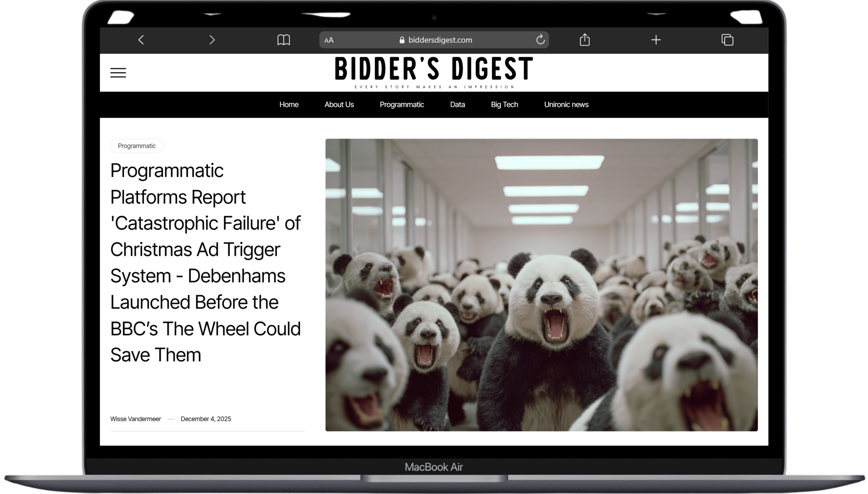Viewport: 868px width, 494px height.
Task: Open the About Us nav item
Action: (339, 105)
